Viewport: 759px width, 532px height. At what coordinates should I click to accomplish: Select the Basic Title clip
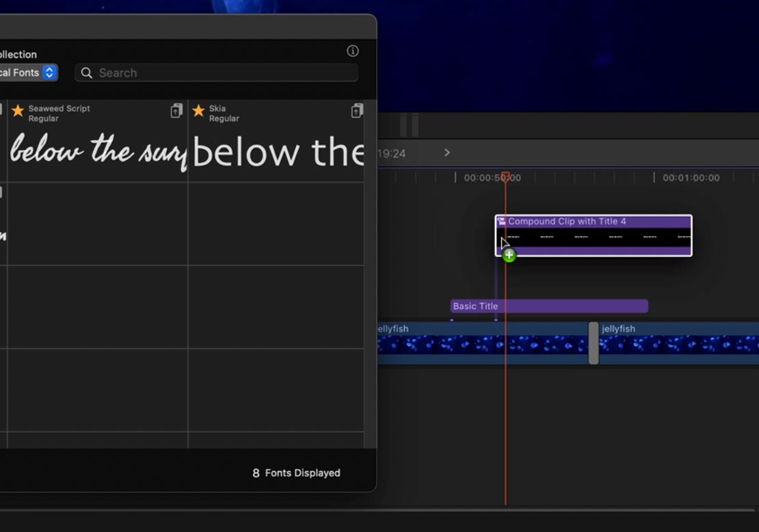[549, 306]
